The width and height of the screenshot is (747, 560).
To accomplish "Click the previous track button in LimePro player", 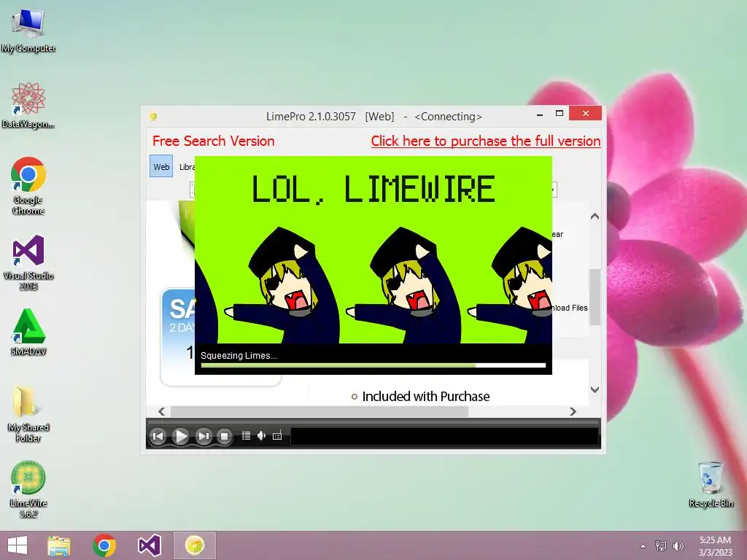I will tap(158, 436).
